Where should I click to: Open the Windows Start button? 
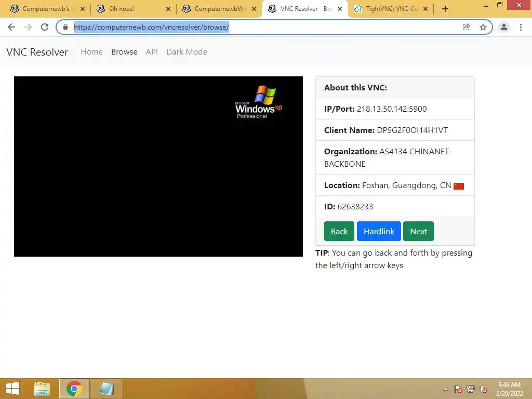coord(12,389)
